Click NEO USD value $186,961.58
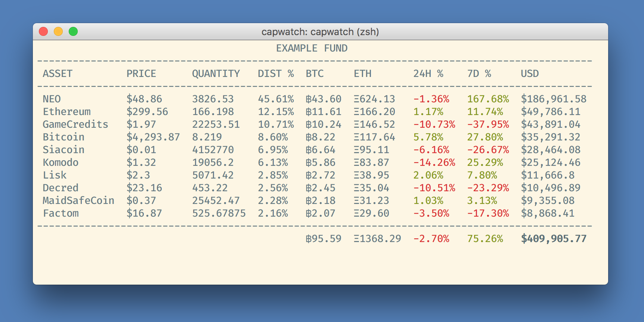This screenshot has height=322, width=644. click(554, 99)
